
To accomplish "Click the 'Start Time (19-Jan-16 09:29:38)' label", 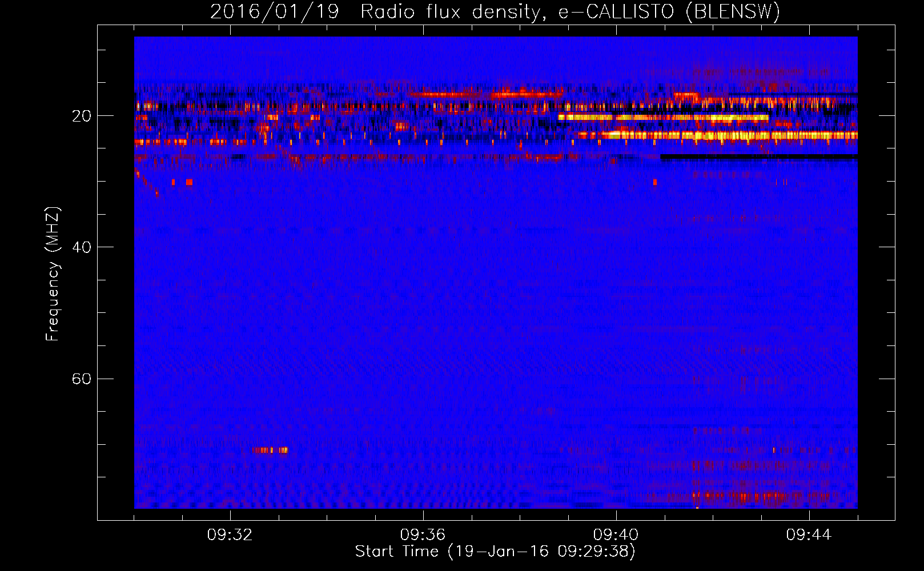I will (x=495, y=552).
